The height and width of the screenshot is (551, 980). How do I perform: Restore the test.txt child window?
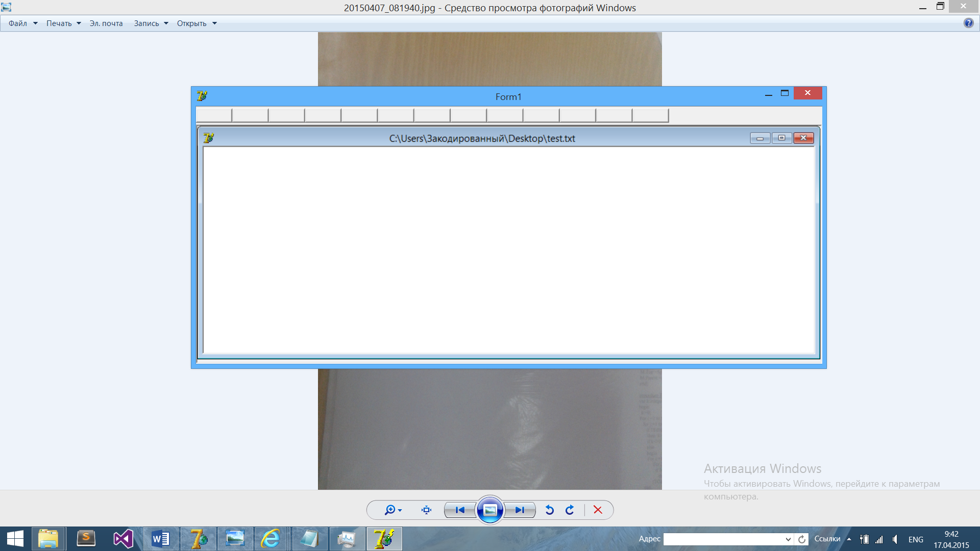pos(781,138)
